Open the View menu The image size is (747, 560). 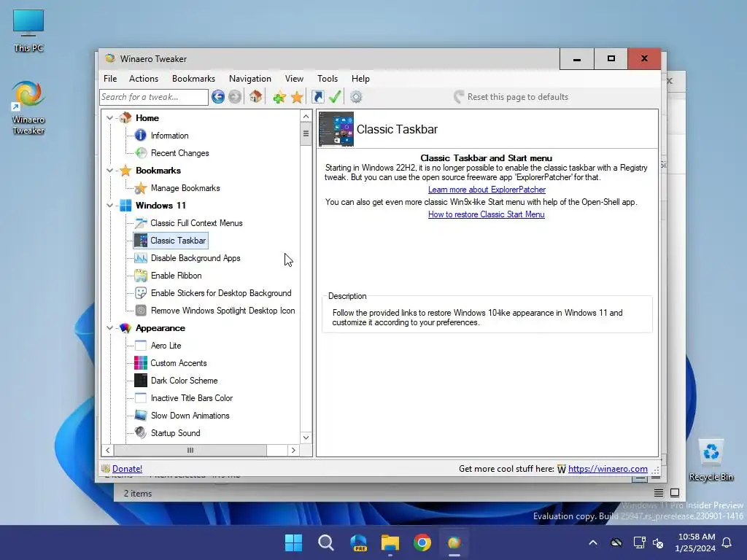click(294, 79)
